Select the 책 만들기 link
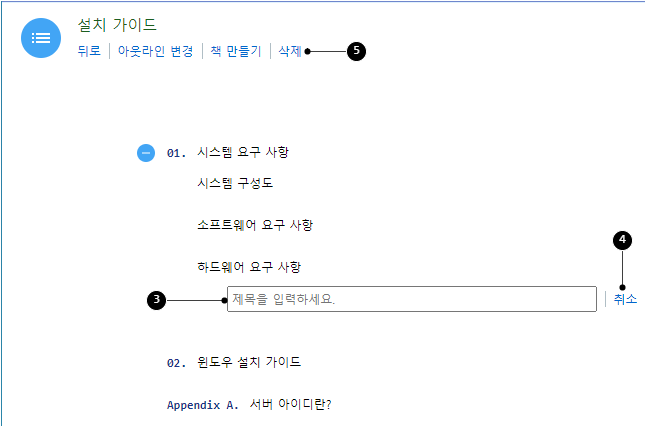The height and width of the screenshot is (427, 646). pos(236,51)
